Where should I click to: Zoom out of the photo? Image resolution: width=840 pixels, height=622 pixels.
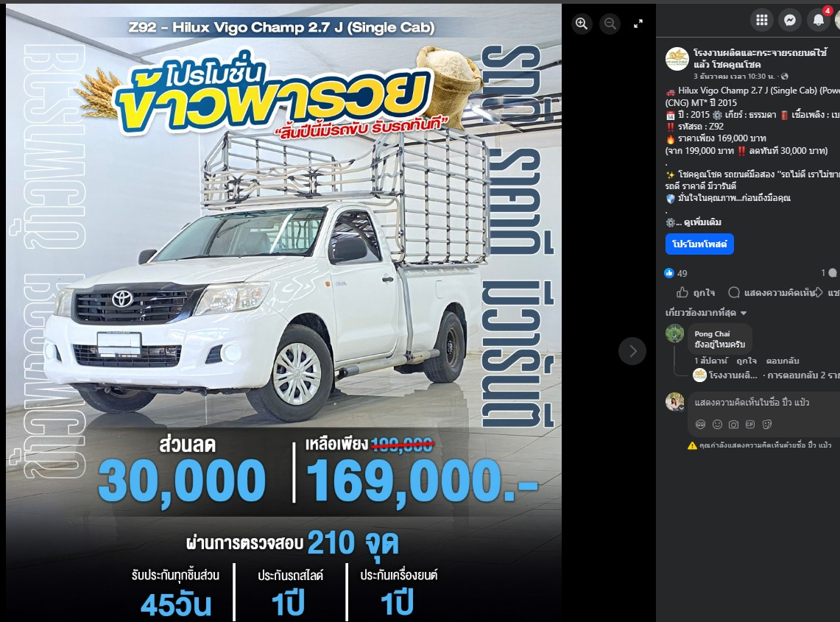click(x=610, y=23)
